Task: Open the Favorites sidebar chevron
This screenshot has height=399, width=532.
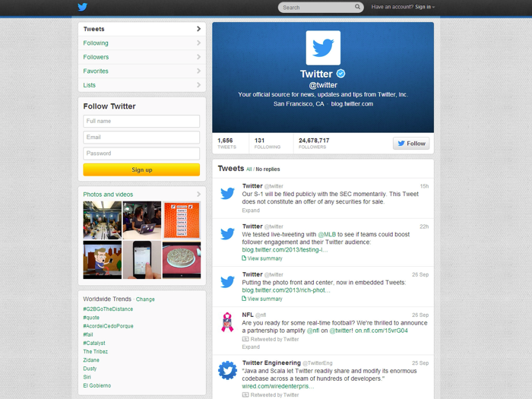Action: [x=199, y=71]
